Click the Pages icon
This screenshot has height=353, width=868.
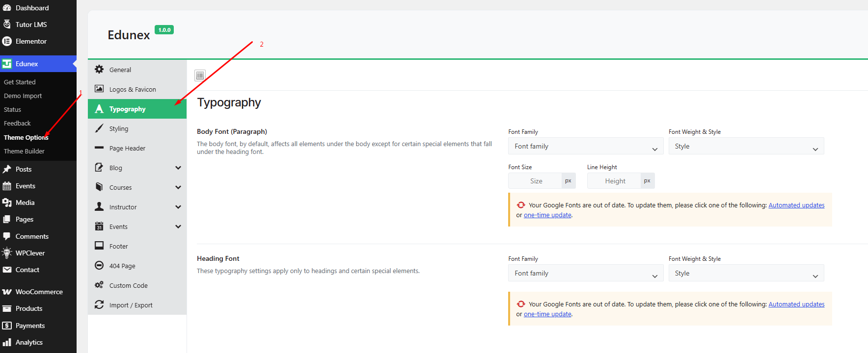coord(7,219)
